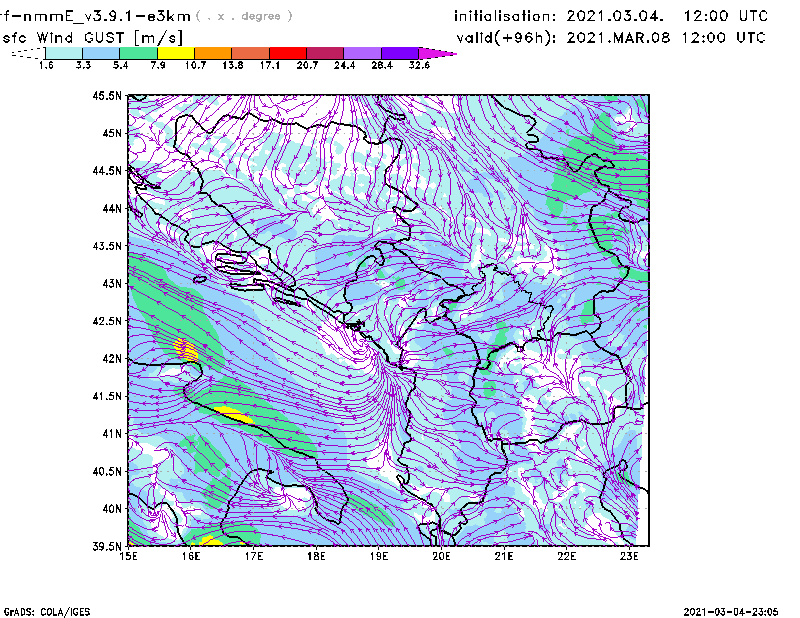
Task: Click the colorbar value label 1.6
Action: (x=46, y=65)
